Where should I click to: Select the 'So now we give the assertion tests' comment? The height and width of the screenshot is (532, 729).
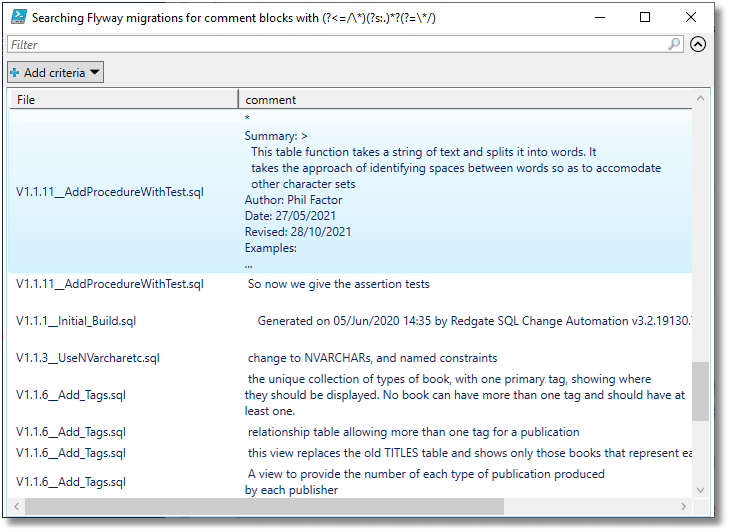click(338, 284)
